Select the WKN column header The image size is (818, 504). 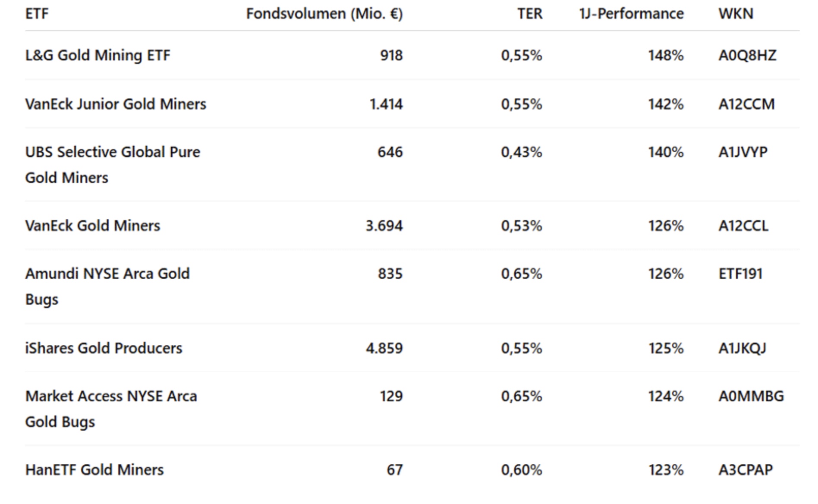pyautogui.click(x=736, y=14)
